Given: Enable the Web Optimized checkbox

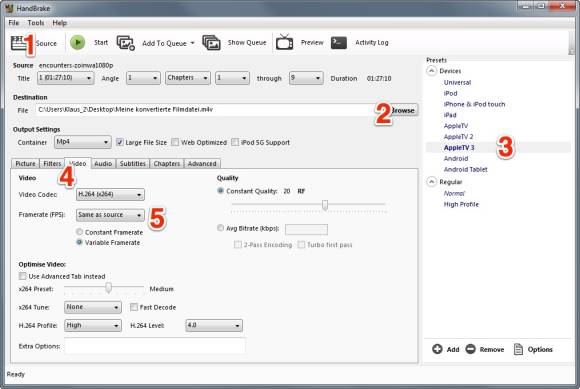Looking at the screenshot, I should pyautogui.click(x=175, y=142).
